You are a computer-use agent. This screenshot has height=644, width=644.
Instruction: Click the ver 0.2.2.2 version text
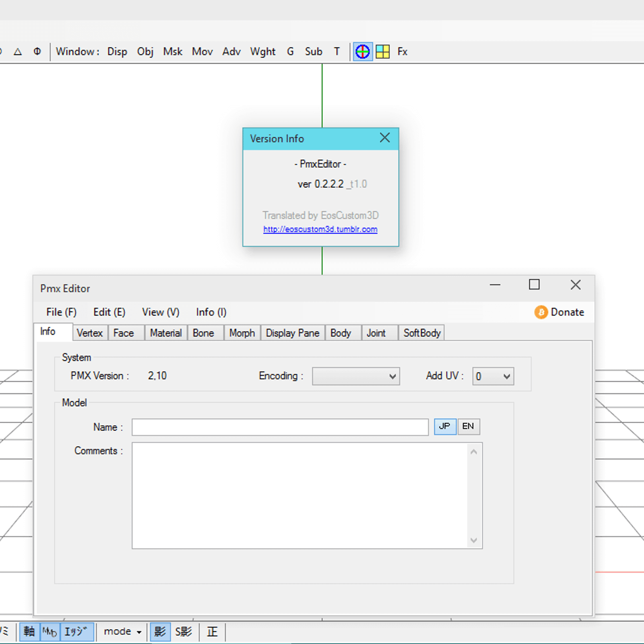321,184
